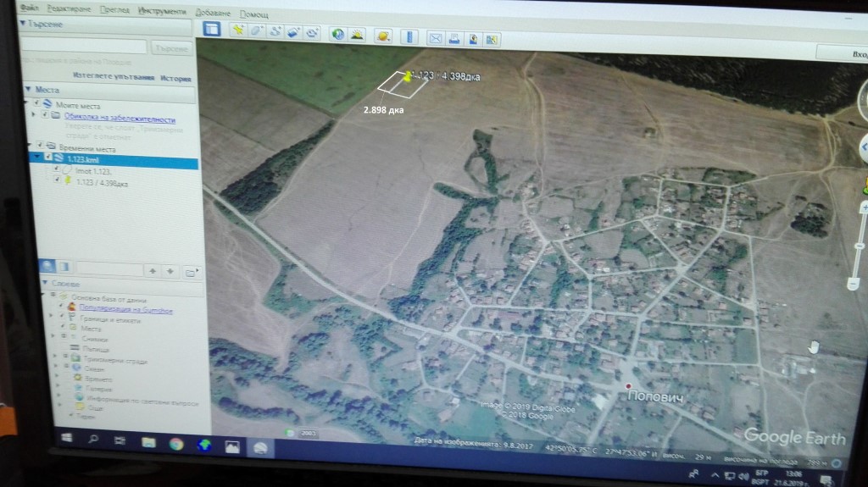Open the historical imagery globe-clock tool
868x487 pixels.
click(x=338, y=34)
